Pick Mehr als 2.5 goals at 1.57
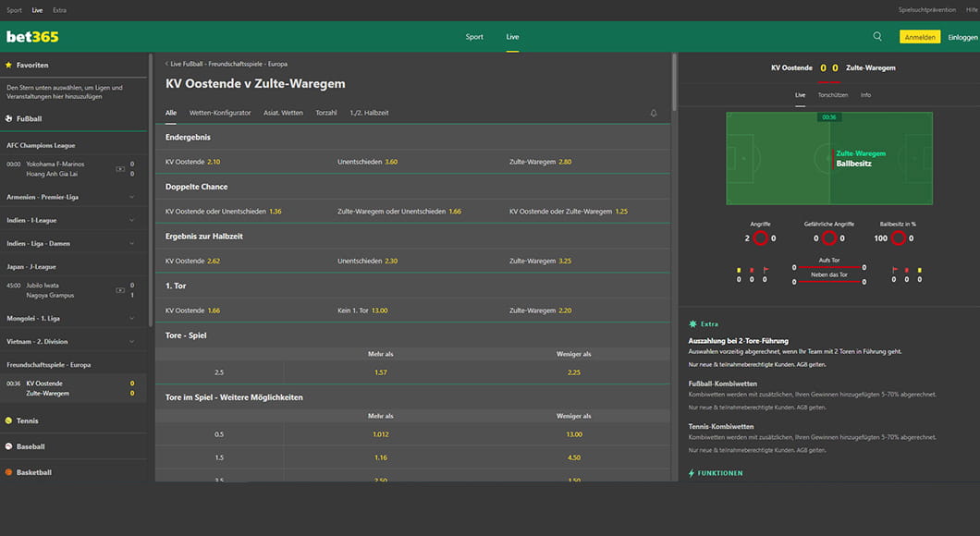 tap(381, 372)
